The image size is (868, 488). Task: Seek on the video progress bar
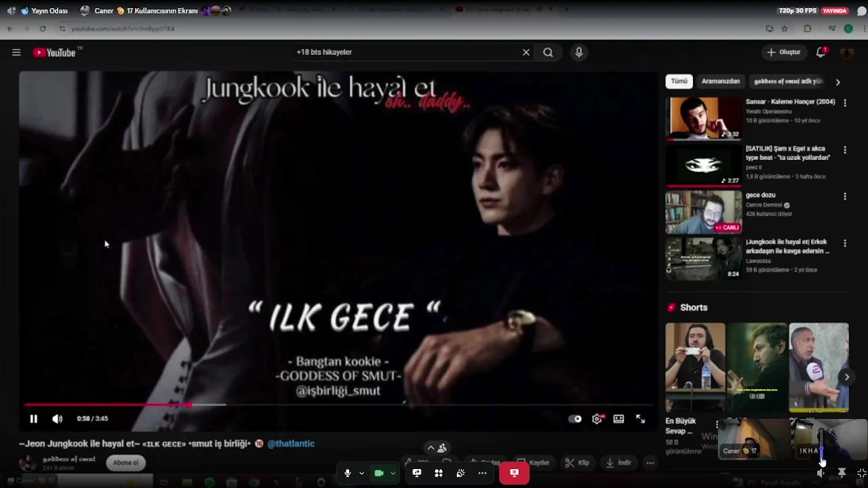pyautogui.click(x=338, y=405)
